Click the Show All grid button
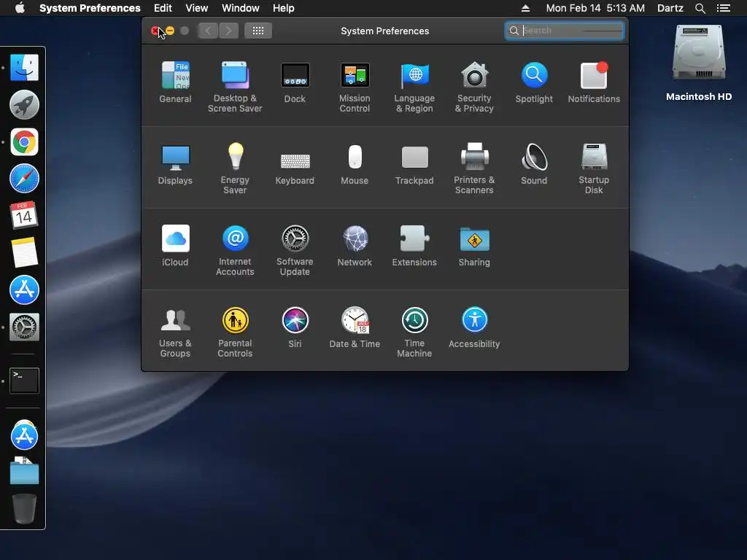The width and height of the screenshot is (747, 560). point(258,31)
